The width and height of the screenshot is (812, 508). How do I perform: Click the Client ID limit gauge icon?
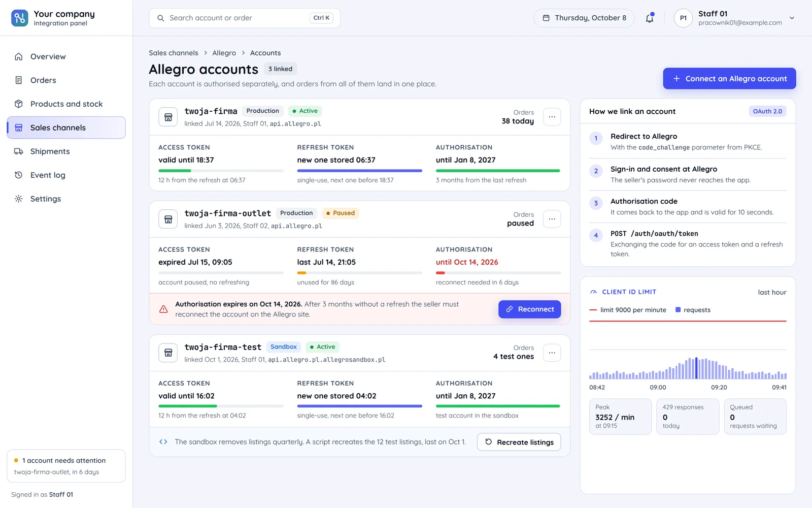(x=593, y=292)
